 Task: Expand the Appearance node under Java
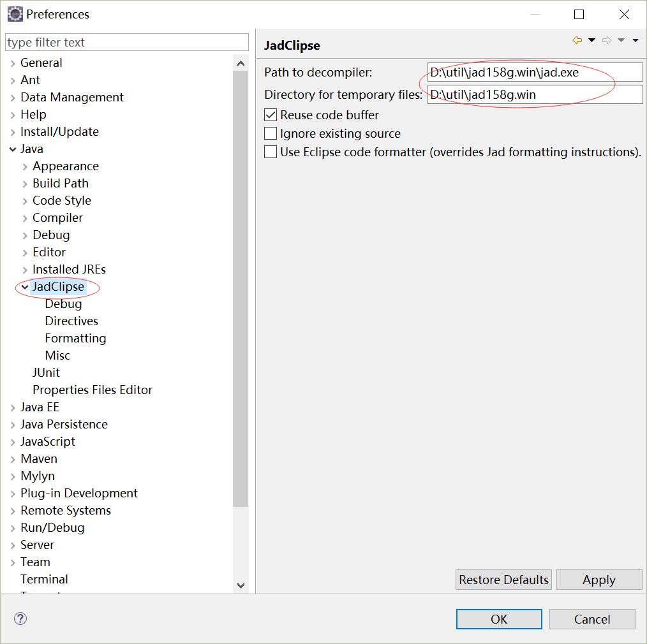pos(25,166)
